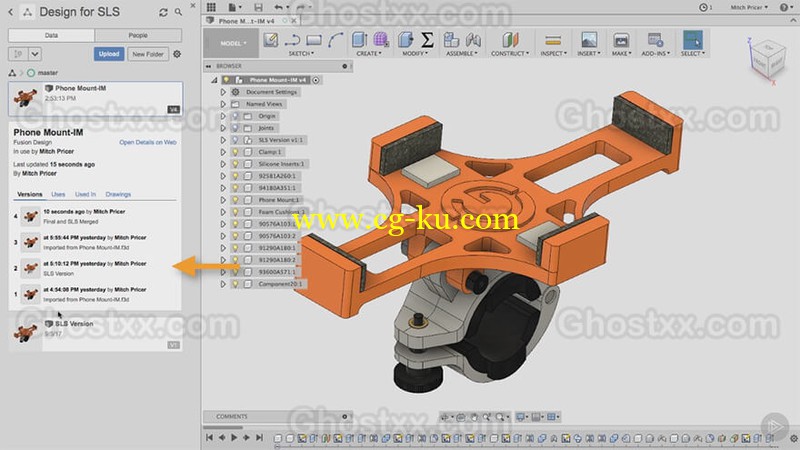The height and width of the screenshot is (450, 800).
Task: Click the Construct plane icon
Action: pyautogui.click(x=510, y=40)
